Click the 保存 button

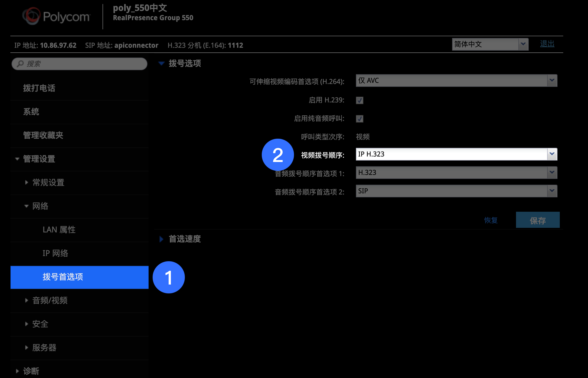click(x=537, y=220)
